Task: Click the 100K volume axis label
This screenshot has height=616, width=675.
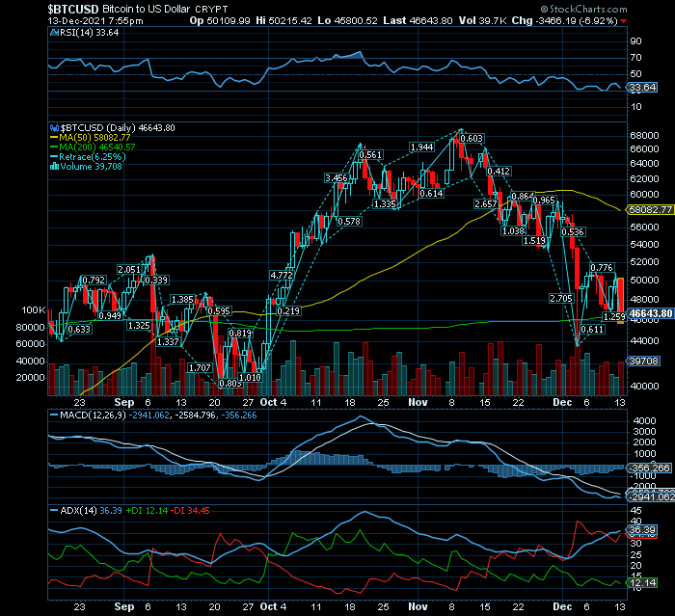Action: pyautogui.click(x=34, y=310)
